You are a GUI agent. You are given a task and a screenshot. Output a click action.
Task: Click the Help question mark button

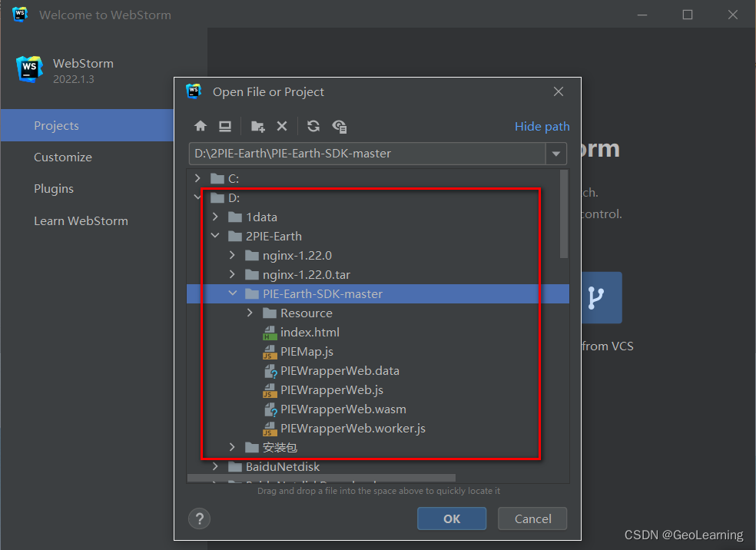pyautogui.click(x=199, y=519)
